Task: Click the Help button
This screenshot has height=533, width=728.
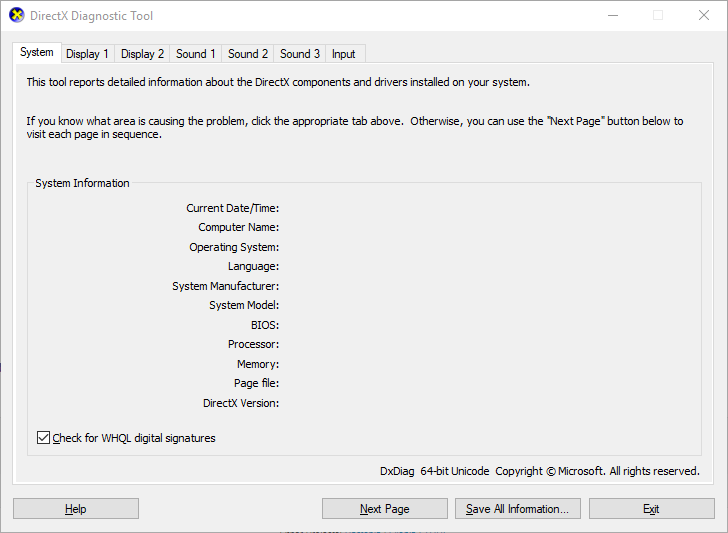Action: [76, 509]
